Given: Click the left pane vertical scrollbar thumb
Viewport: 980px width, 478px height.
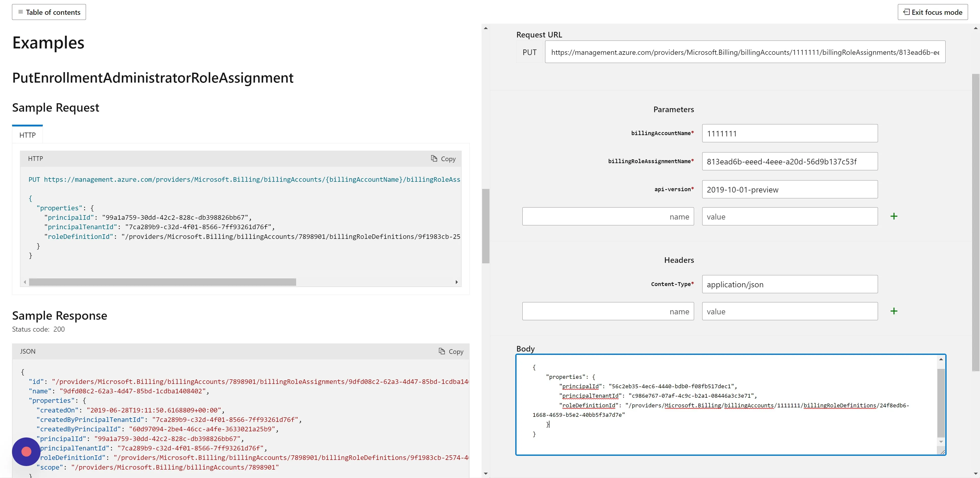Looking at the screenshot, I should click(485, 226).
